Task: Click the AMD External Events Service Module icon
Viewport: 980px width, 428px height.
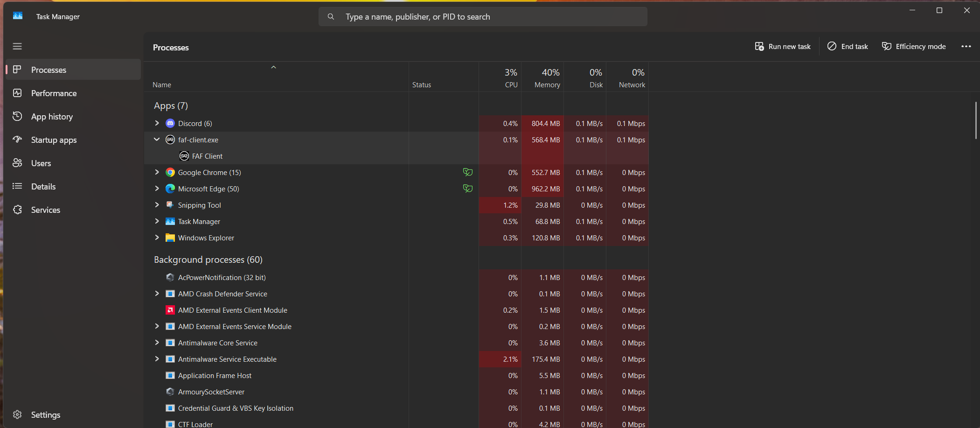Action: coord(170,326)
